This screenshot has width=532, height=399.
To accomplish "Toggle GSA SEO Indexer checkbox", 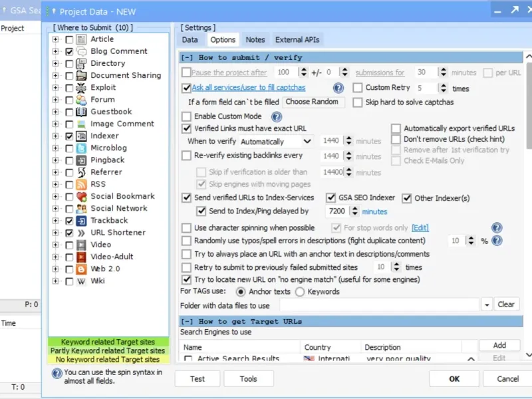I will point(331,198).
